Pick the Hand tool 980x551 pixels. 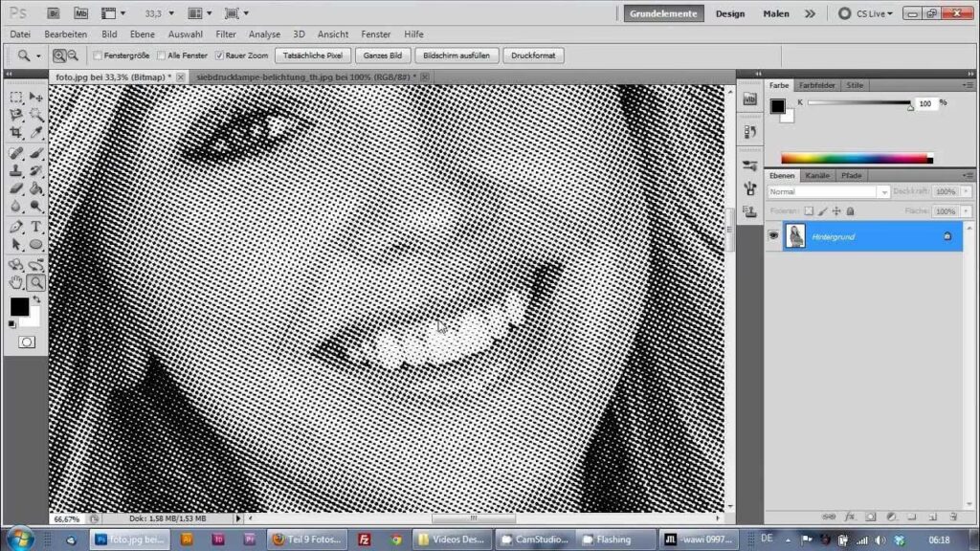16,282
